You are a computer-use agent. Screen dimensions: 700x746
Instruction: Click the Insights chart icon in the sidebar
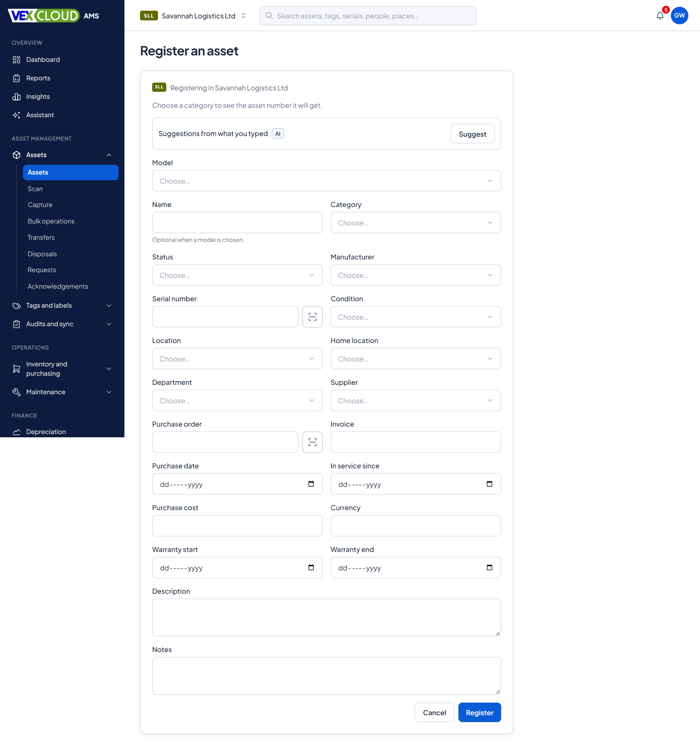[17, 97]
